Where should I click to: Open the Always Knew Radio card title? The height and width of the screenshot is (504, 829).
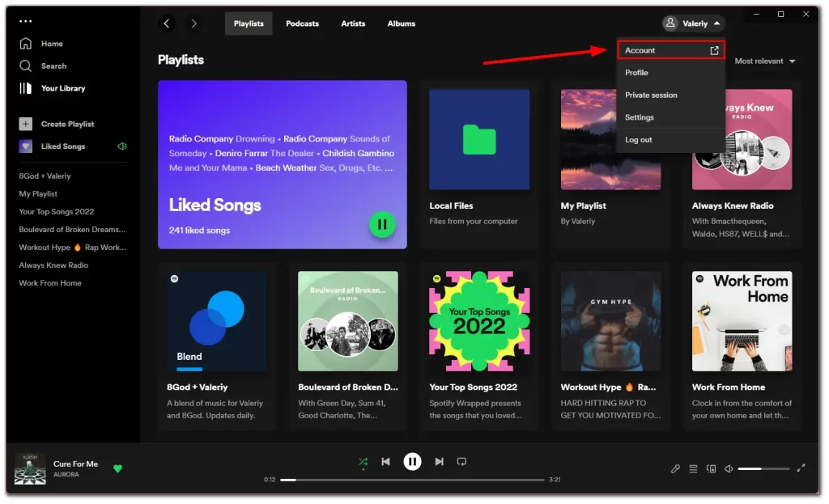tap(733, 205)
